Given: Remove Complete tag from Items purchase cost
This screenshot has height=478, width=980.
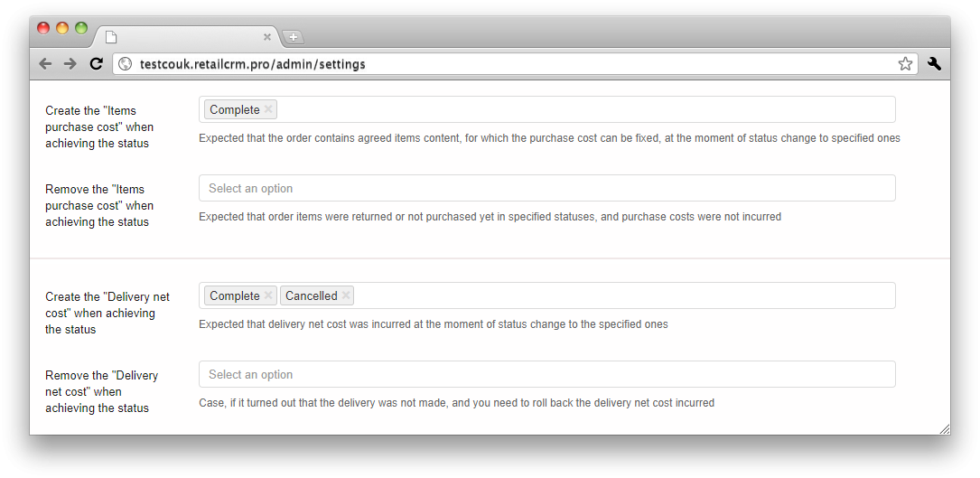Looking at the screenshot, I should click(x=268, y=109).
